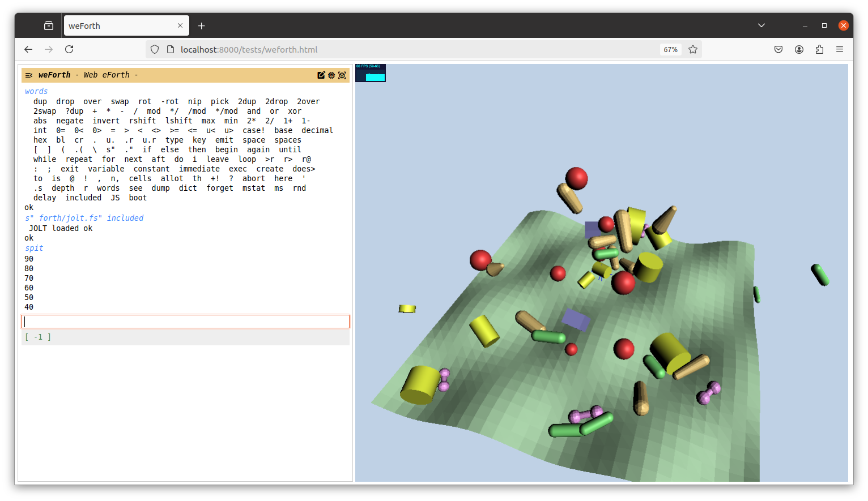Click the 3D cube view icon
The width and height of the screenshot is (868, 501).
[x=342, y=75]
